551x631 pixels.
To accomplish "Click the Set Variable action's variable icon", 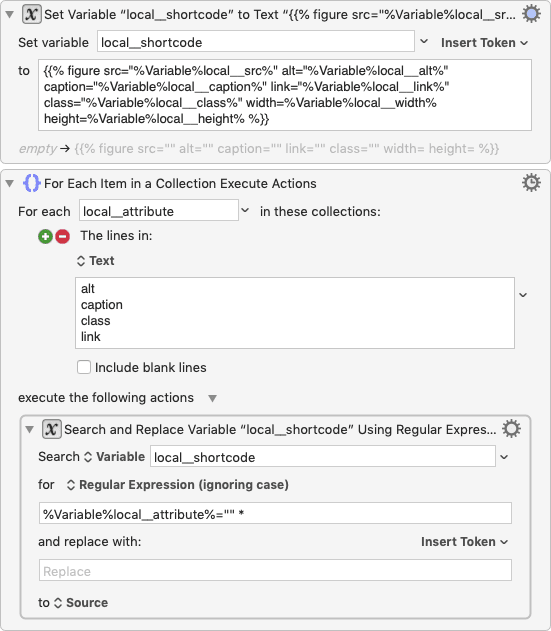I will pyautogui.click(x=31, y=14).
